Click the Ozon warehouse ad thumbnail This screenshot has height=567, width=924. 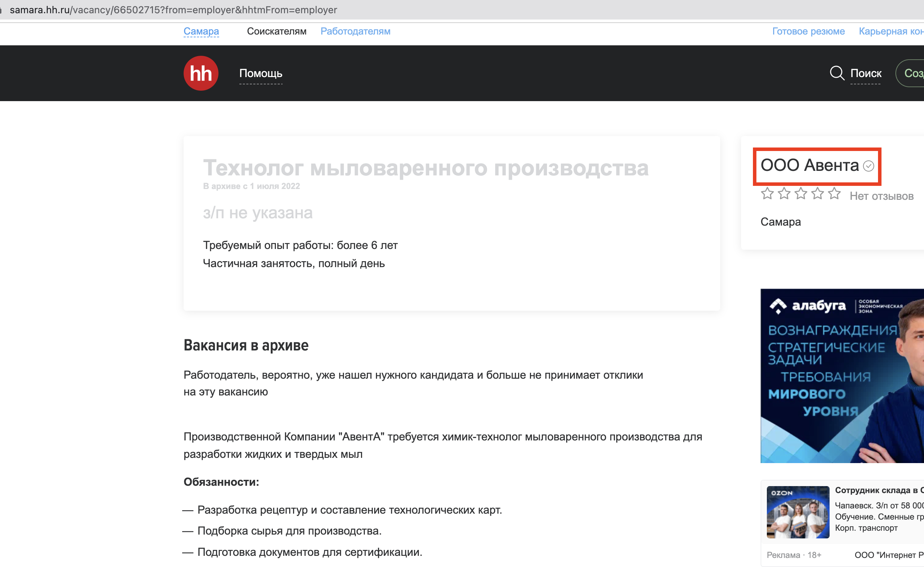[x=798, y=512]
